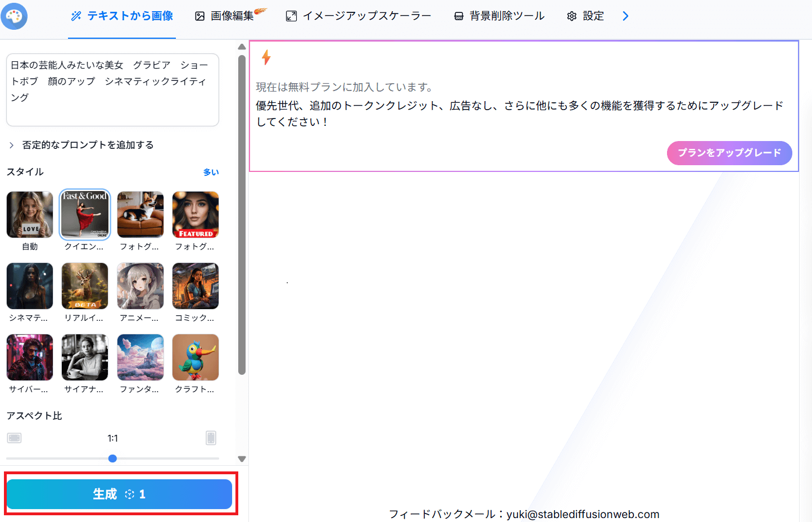This screenshot has height=522, width=812.
Task: Switch to 背景削除ツール tab
Action: point(499,16)
